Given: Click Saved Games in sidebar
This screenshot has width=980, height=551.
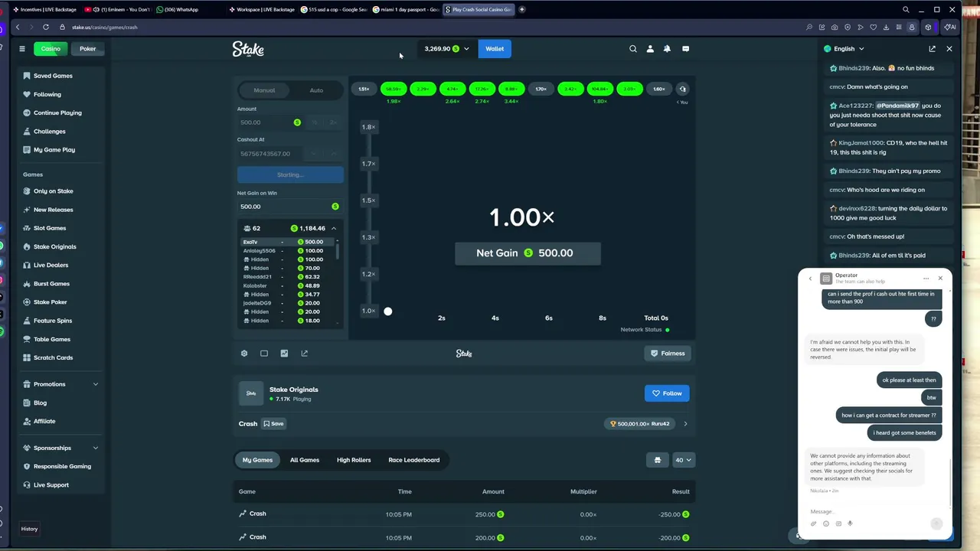Looking at the screenshot, I should pos(53,76).
